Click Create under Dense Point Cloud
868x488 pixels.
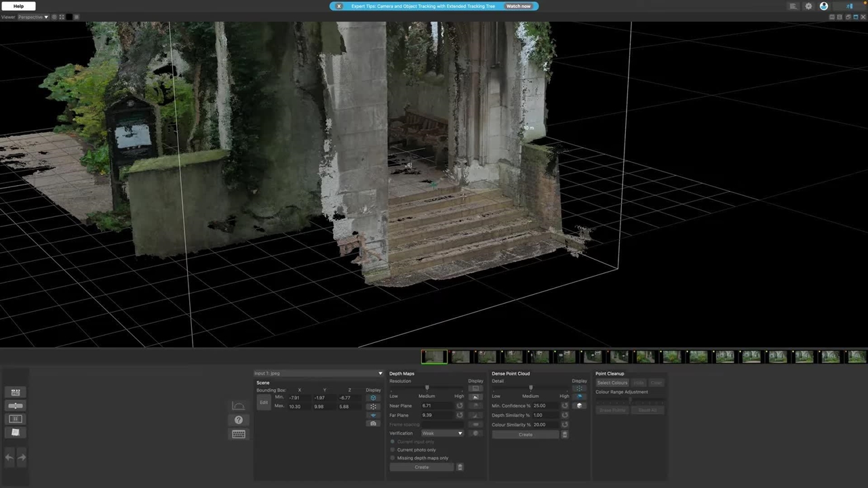526,434
